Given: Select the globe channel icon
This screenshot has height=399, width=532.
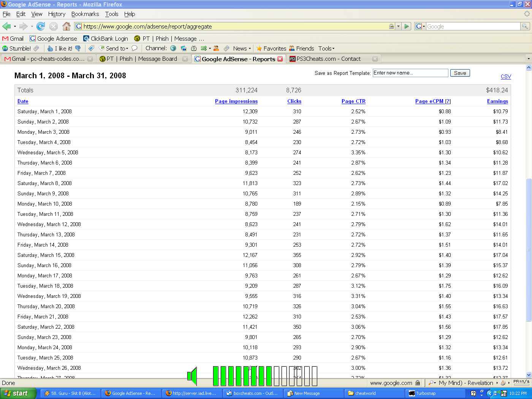Looking at the screenshot, I should [x=173, y=48].
